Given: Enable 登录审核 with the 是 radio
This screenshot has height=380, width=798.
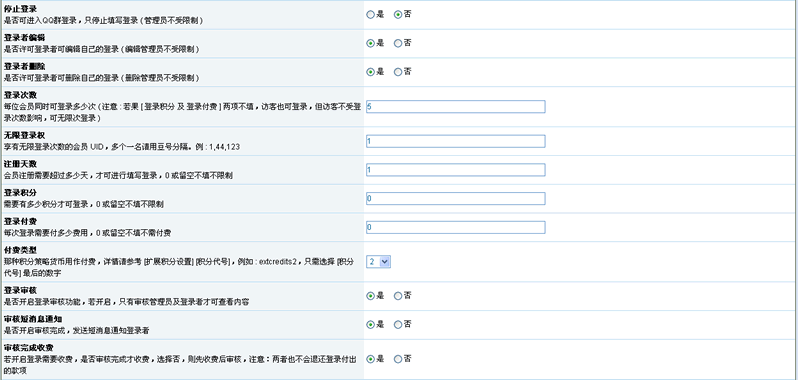Looking at the screenshot, I should tap(370, 296).
